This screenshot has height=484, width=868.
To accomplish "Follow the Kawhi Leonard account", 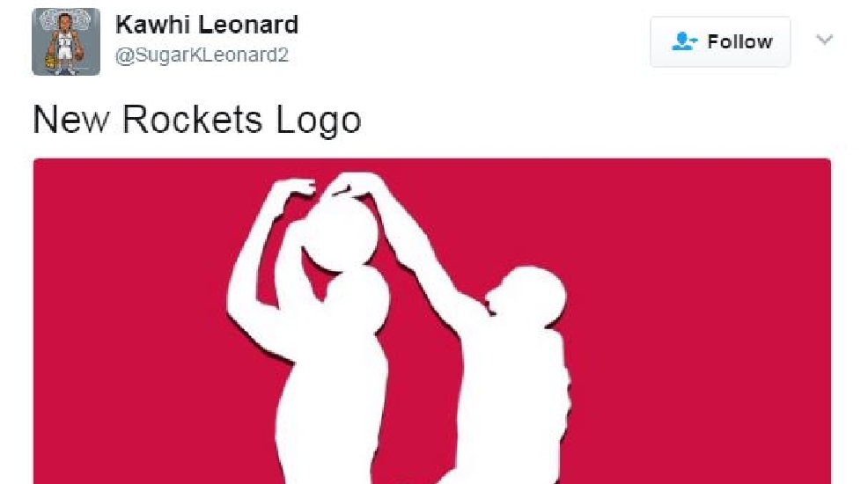I will [720, 41].
